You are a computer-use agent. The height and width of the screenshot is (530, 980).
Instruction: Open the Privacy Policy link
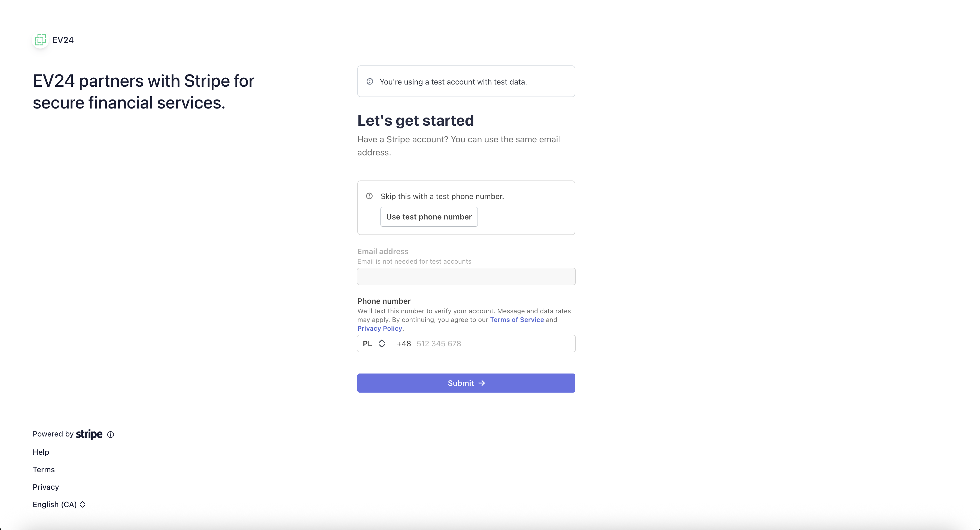tap(379, 329)
